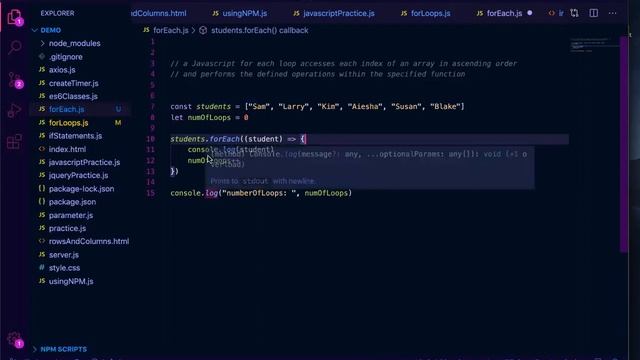Open the editor More Actions ellipsis
The image size is (640, 360).
click(613, 13)
